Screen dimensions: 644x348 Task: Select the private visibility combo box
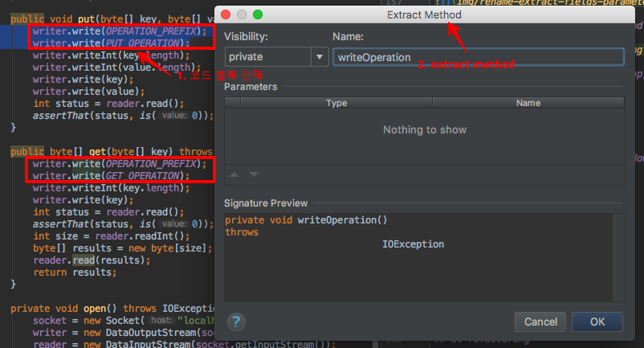coord(276,57)
